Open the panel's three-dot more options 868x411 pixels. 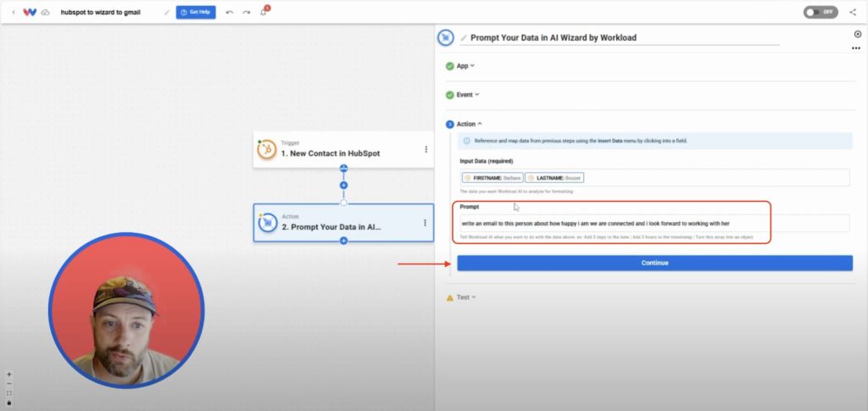(x=856, y=48)
